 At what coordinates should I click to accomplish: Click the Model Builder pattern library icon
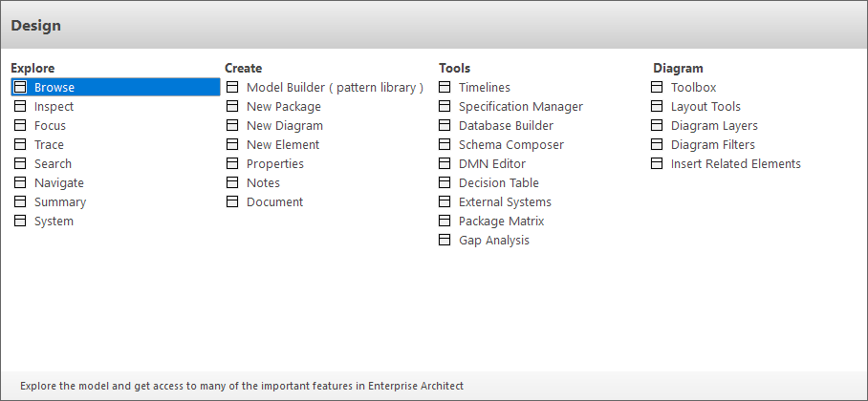[x=232, y=87]
